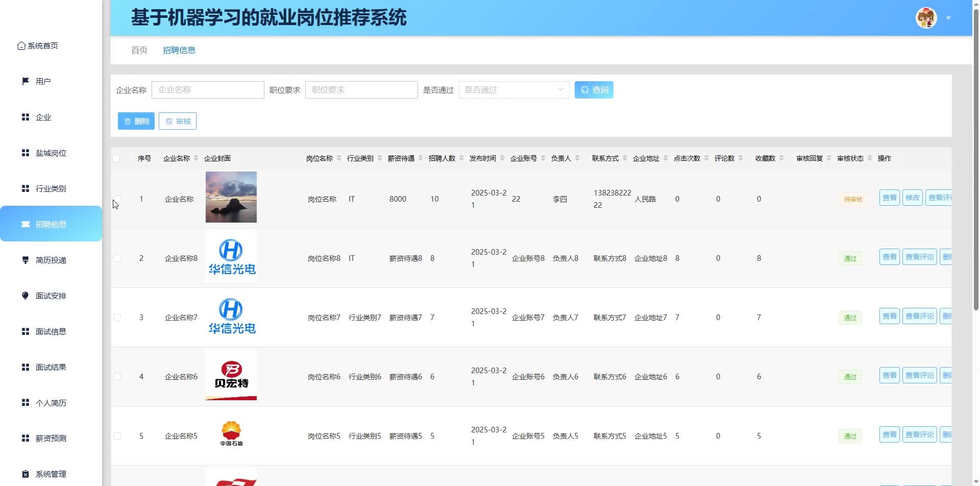Click the user avatar in header
980x486 pixels.
pos(926,18)
